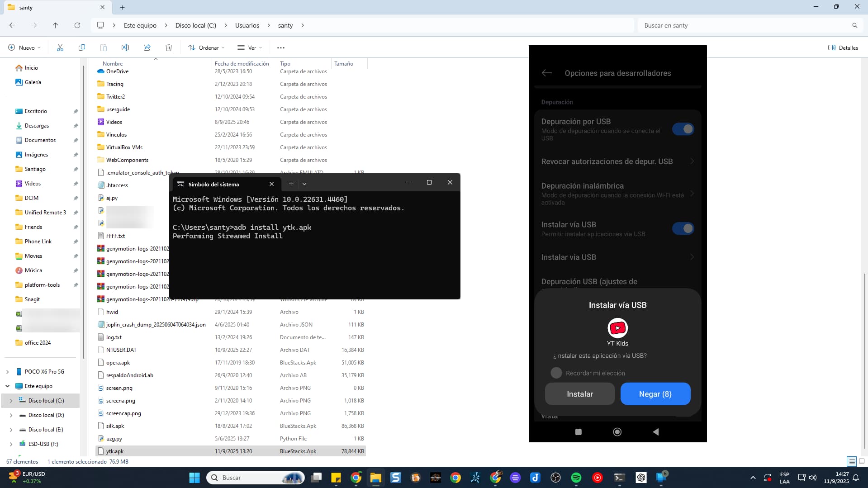The image size is (868, 488).
Task: Check Recordar mi elección in the install dialog
Action: 556,373
